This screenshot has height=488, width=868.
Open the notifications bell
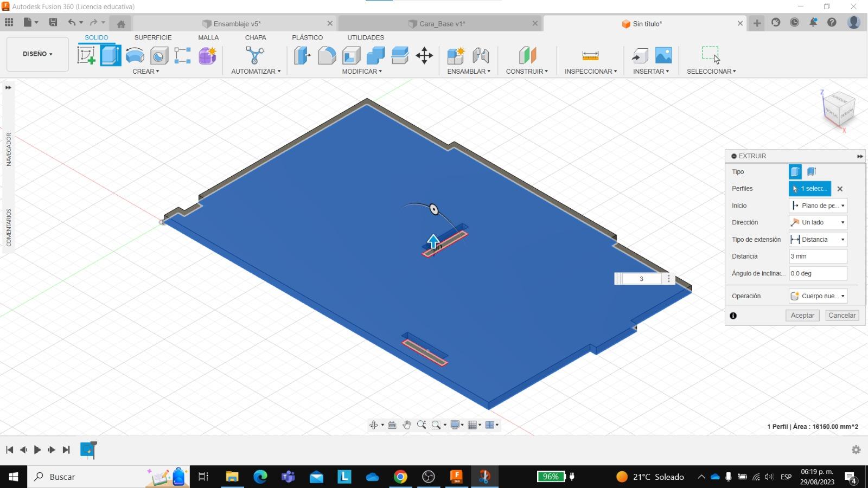tap(813, 23)
